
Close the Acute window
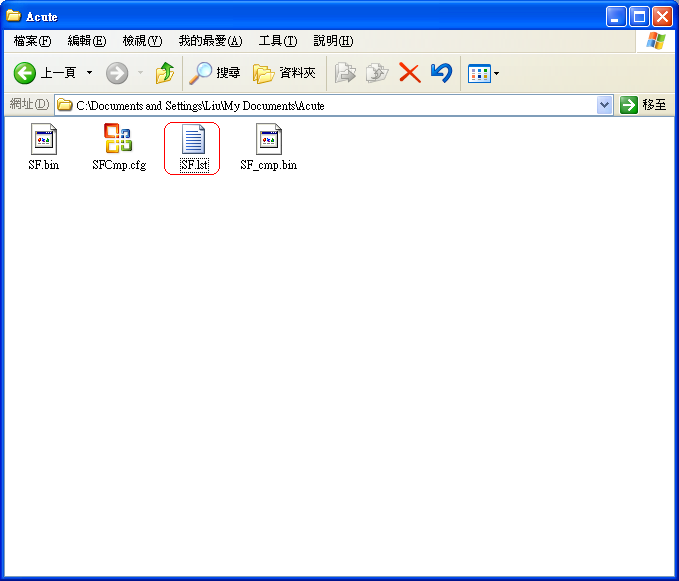pyautogui.click(x=663, y=17)
